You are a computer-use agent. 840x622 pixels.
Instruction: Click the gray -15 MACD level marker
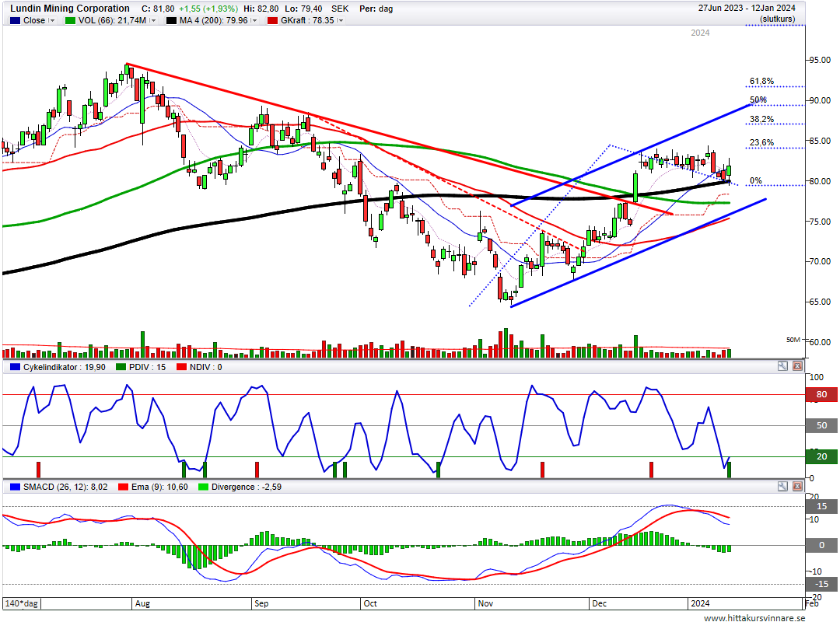822,585
